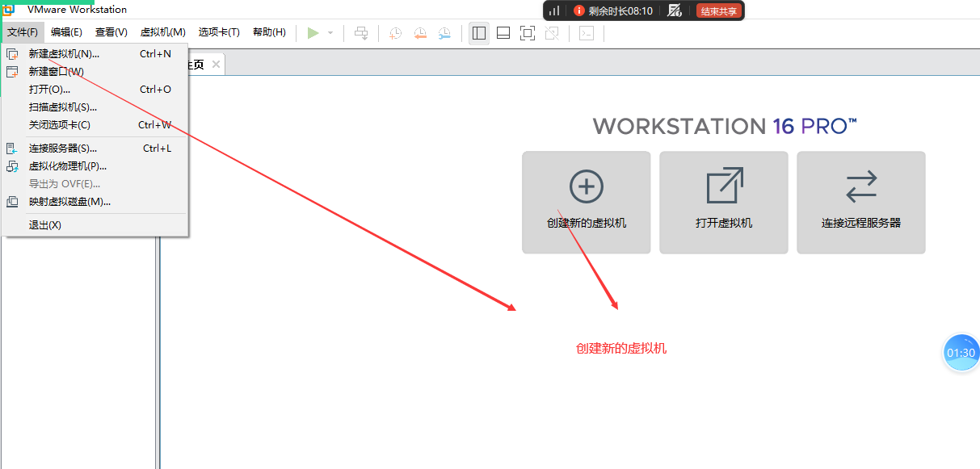Toggle the library sidebar view icon
The image size is (980, 469).
point(479,33)
